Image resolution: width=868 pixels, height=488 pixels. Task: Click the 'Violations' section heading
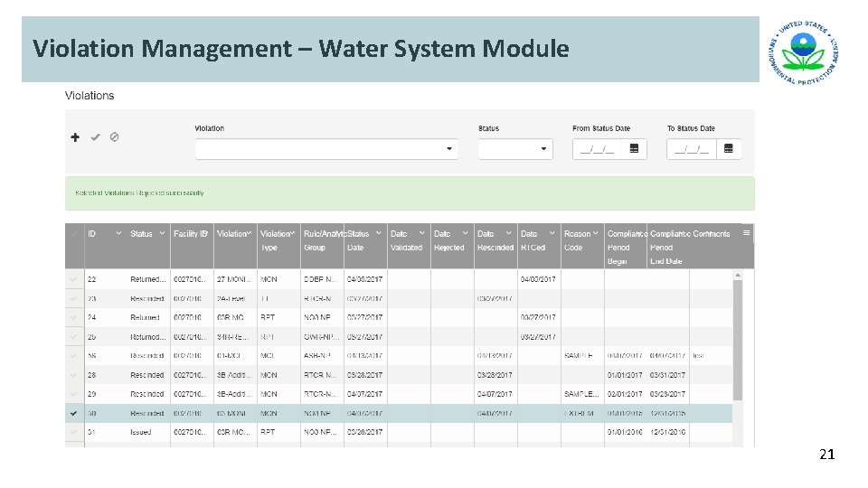90,96
